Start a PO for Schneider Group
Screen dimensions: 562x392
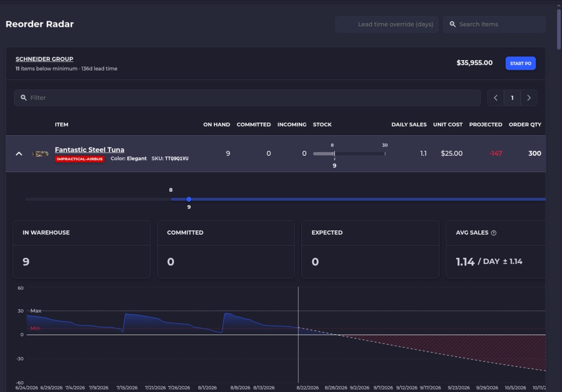520,63
